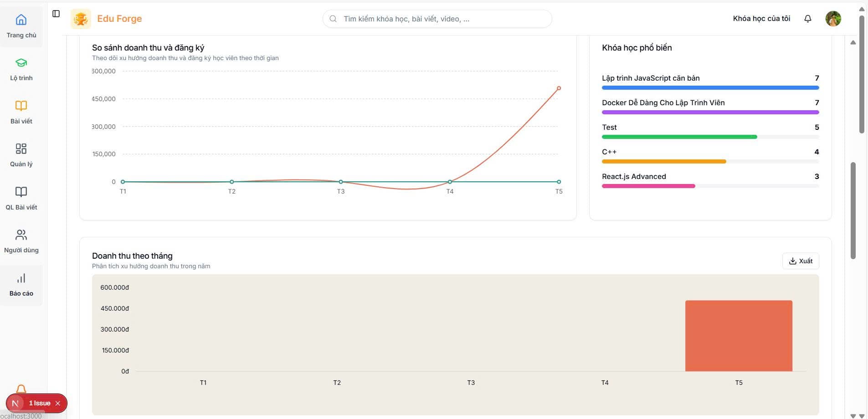Dismiss the 1 Issue pill

tap(58, 403)
